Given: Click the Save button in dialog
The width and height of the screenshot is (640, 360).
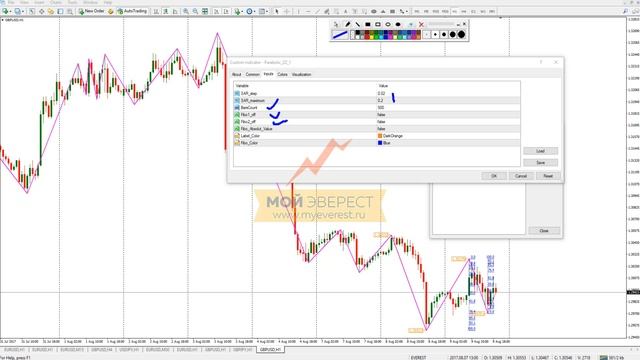Looking at the screenshot, I should click(540, 162).
